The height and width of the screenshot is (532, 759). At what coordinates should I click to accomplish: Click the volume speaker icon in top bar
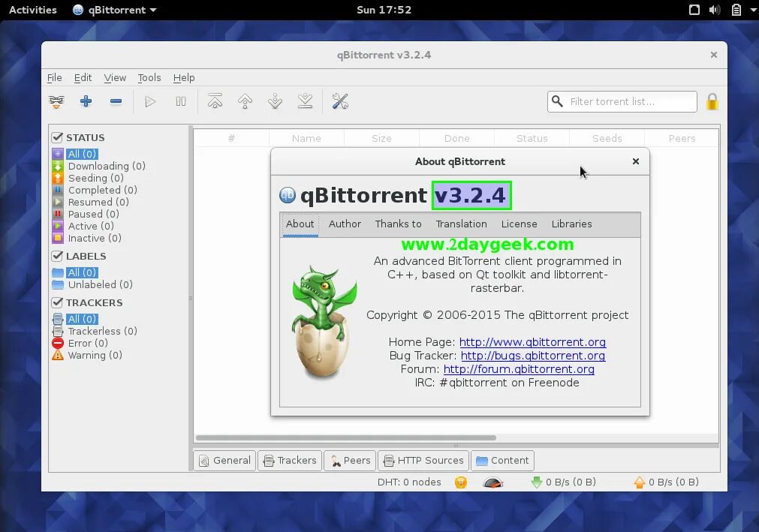coord(715,10)
